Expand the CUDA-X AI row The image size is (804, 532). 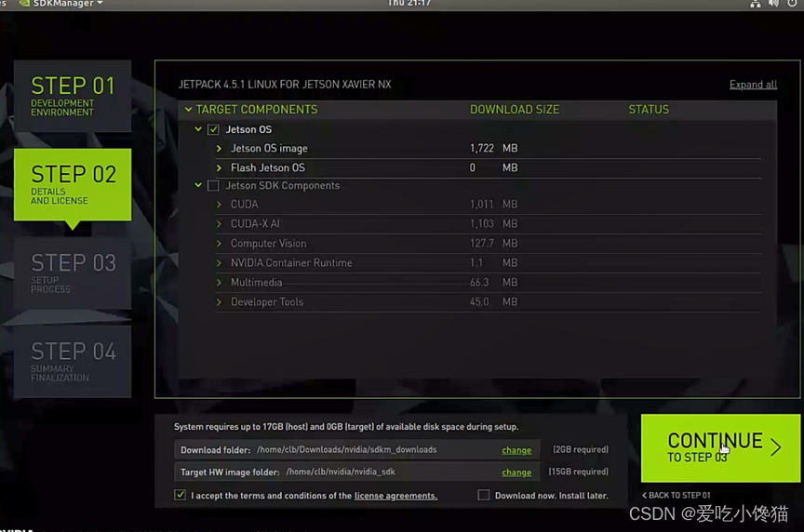[219, 224]
